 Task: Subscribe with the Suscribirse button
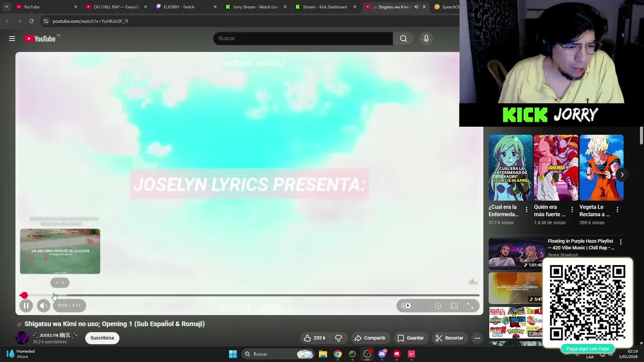102,338
